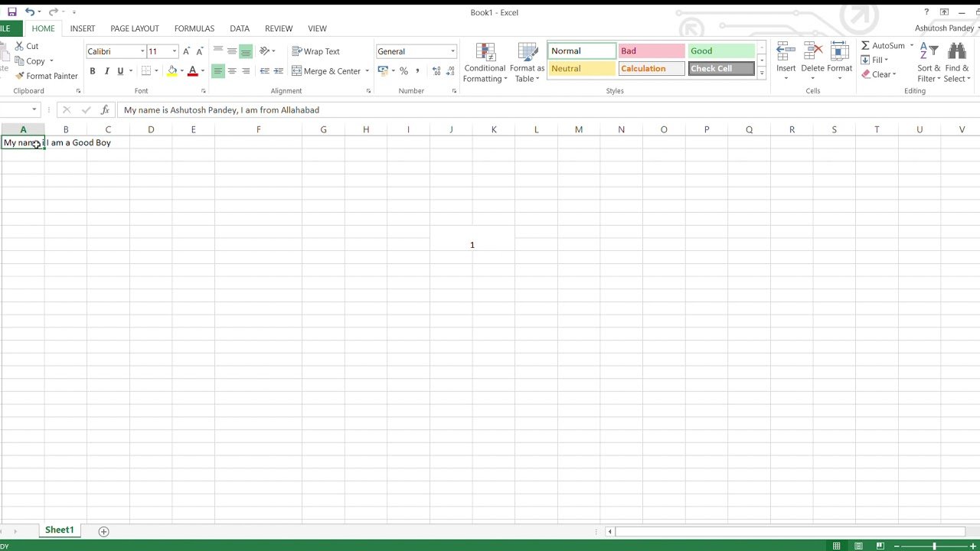Apply cell borders with the Borders icon
The image size is (980, 551).
point(145,71)
